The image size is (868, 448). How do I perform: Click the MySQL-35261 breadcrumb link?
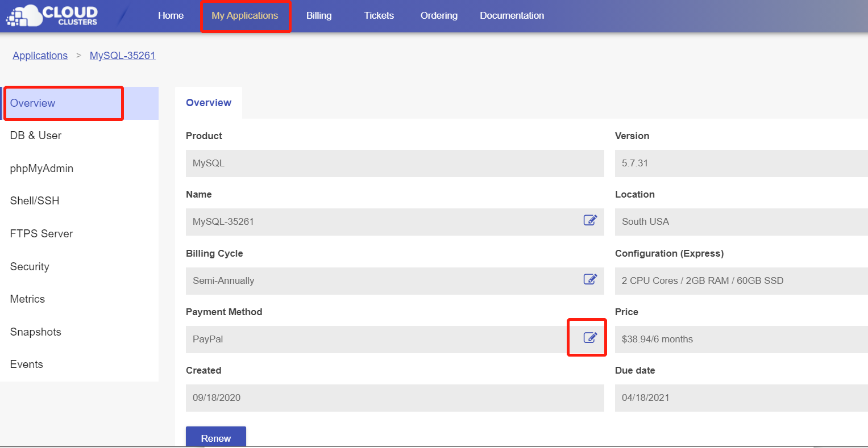(122, 56)
